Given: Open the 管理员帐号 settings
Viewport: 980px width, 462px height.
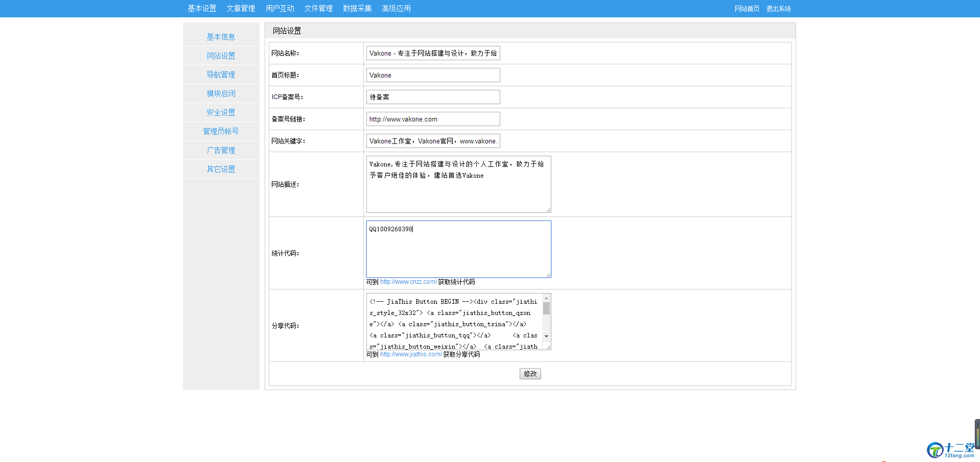Looking at the screenshot, I should 221,131.
